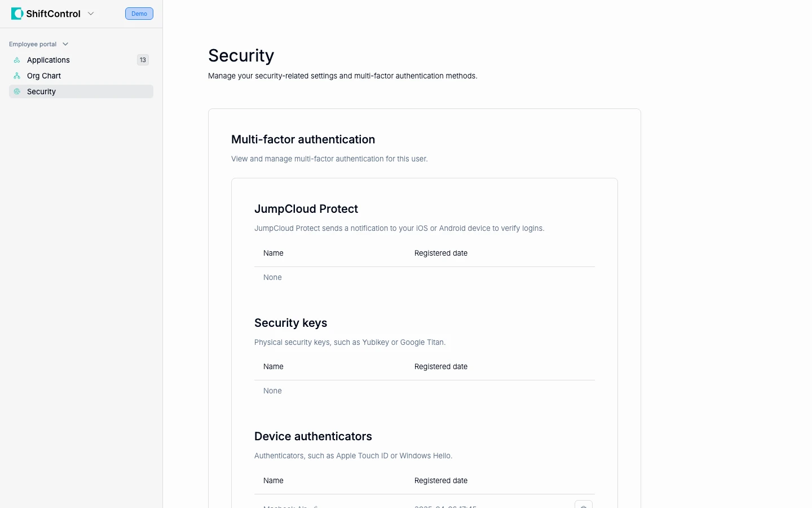Click the Employee portal section label
Screen dimensions: 812x508
click(x=33, y=44)
